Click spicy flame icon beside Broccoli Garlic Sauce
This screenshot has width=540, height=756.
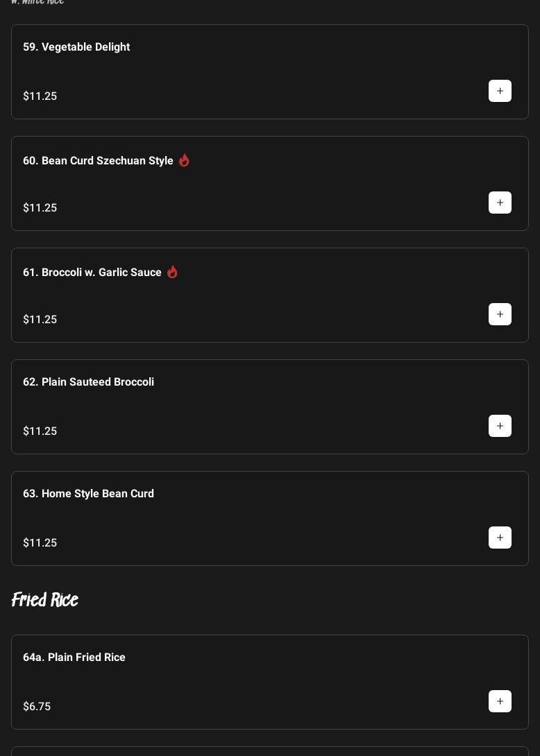coord(172,272)
